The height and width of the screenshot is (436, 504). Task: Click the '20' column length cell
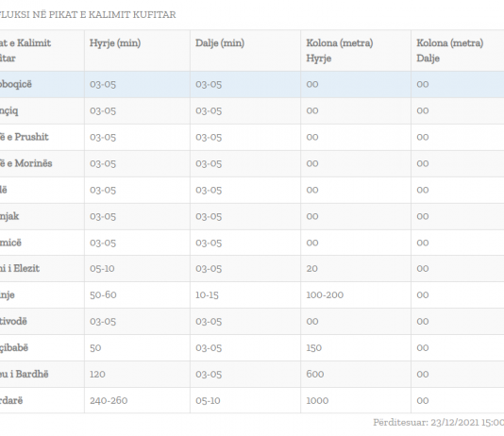[x=311, y=268]
